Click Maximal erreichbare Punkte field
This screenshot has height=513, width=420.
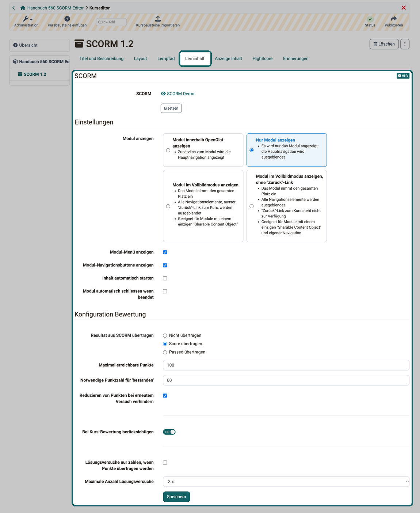[286, 365]
